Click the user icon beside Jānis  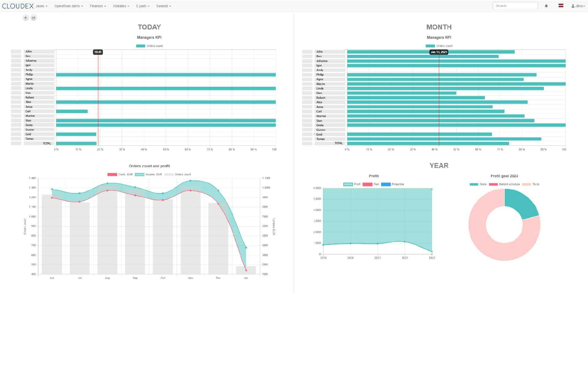click(x=573, y=6)
